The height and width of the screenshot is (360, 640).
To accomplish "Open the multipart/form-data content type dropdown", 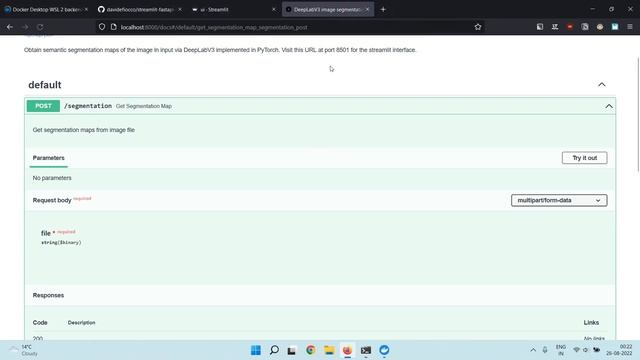I will click(559, 200).
